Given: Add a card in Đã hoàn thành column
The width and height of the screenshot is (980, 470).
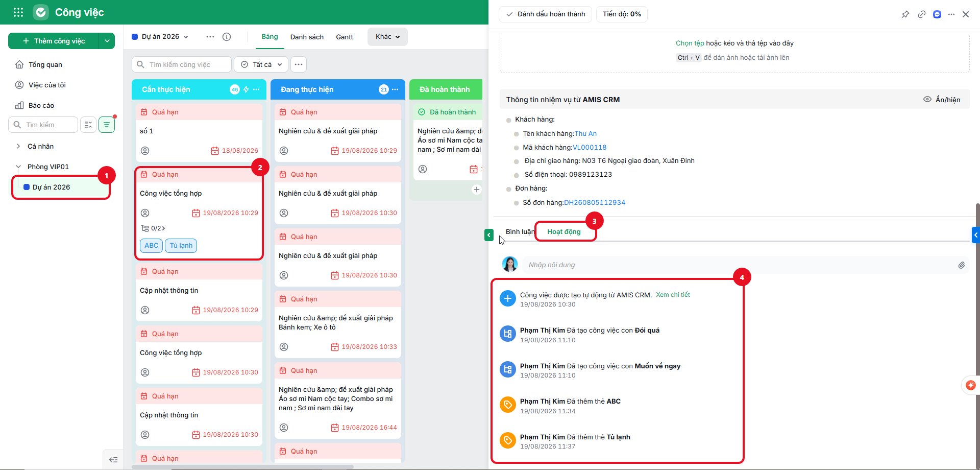Looking at the screenshot, I should click(477, 190).
